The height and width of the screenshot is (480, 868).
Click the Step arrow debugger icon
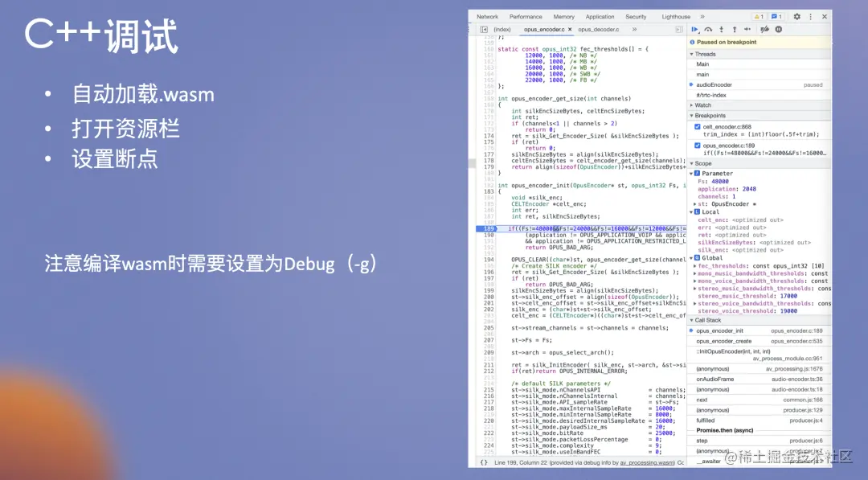[x=747, y=29]
